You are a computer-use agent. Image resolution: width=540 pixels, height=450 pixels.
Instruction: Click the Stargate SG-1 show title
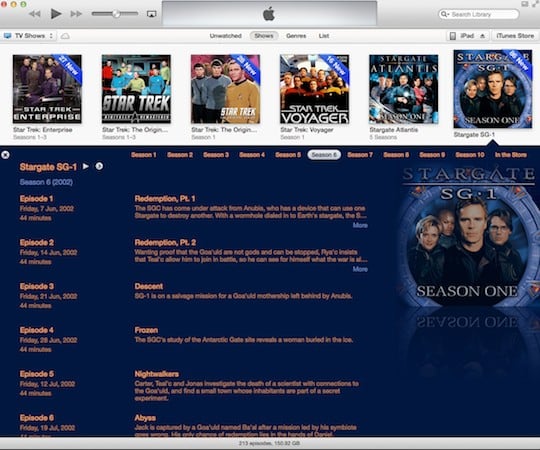coord(48,167)
